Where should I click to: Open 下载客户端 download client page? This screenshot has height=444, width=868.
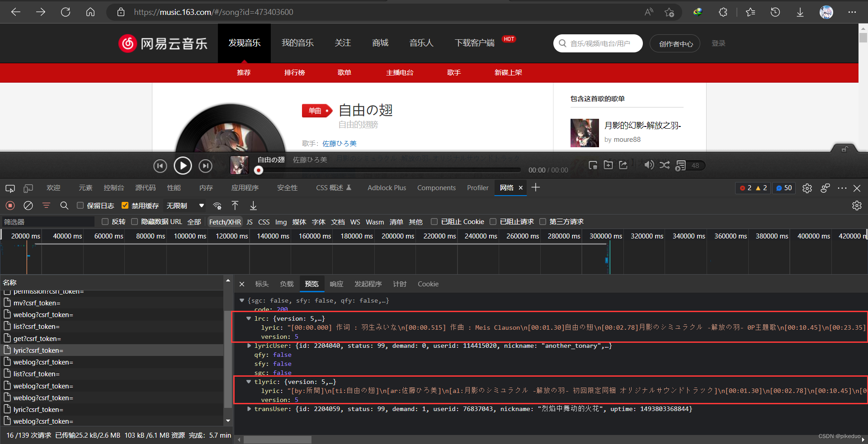point(475,43)
